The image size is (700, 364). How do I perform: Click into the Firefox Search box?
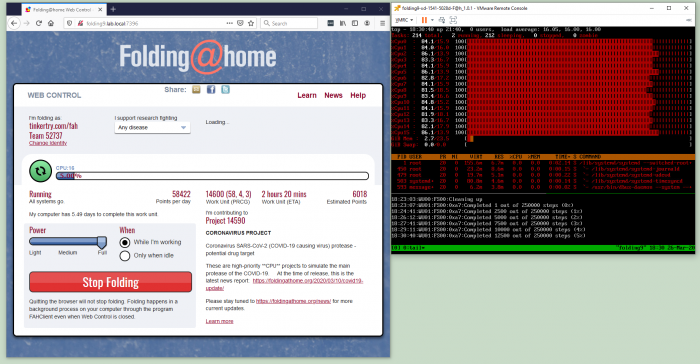click(289, 23)
